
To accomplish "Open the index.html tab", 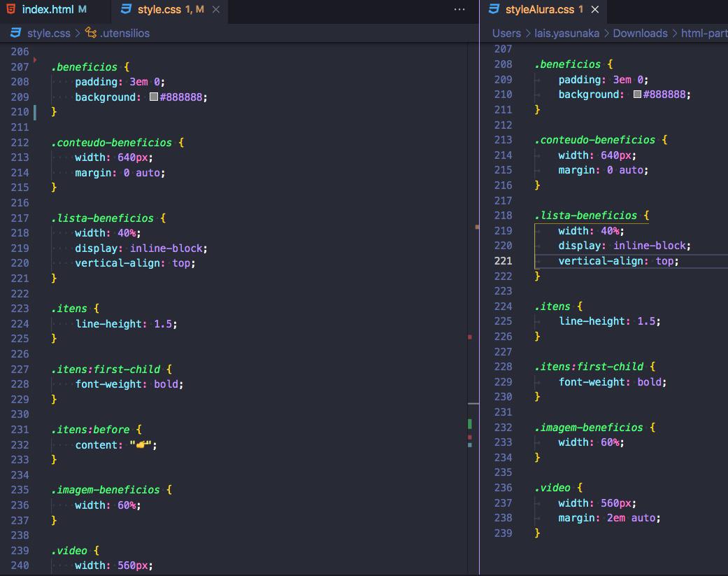I will [48, 9].
